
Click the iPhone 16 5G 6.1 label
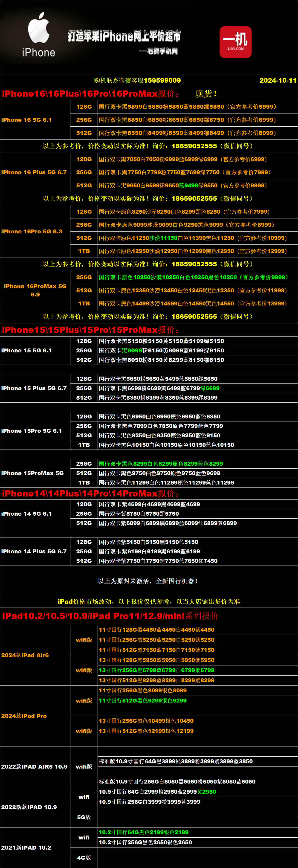click(x=27, y=120)
